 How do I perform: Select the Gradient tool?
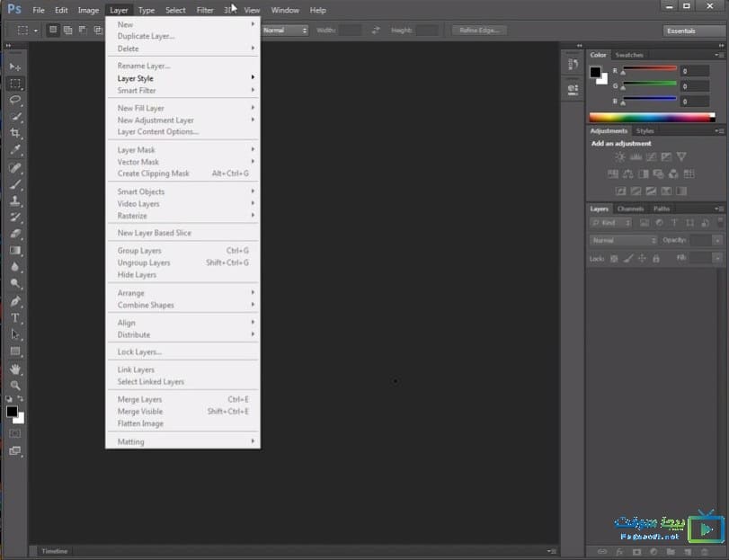coord(15,251)
